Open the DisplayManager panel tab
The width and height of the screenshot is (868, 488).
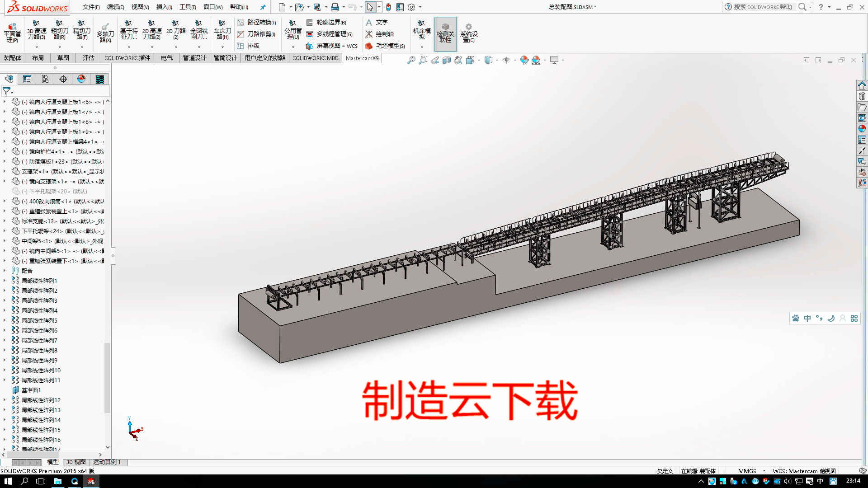click(x=81, y=79)
